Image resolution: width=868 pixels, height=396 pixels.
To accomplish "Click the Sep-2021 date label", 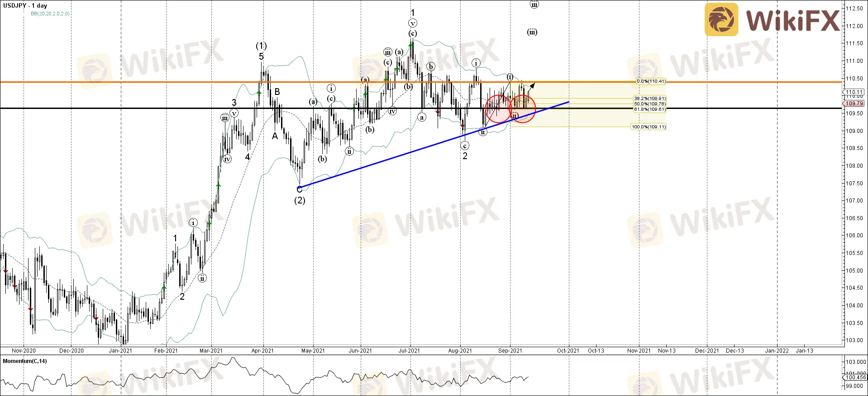I will pos(510,351).
